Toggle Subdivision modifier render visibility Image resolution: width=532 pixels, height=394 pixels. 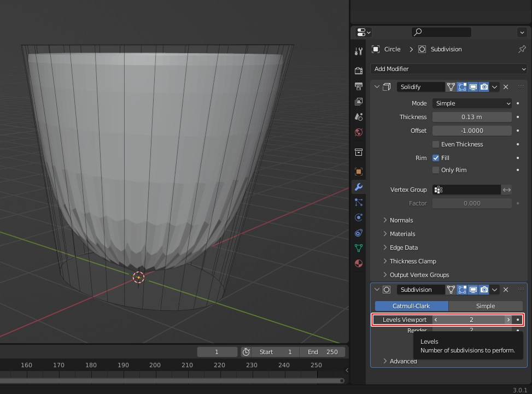(x=484, y=290)
